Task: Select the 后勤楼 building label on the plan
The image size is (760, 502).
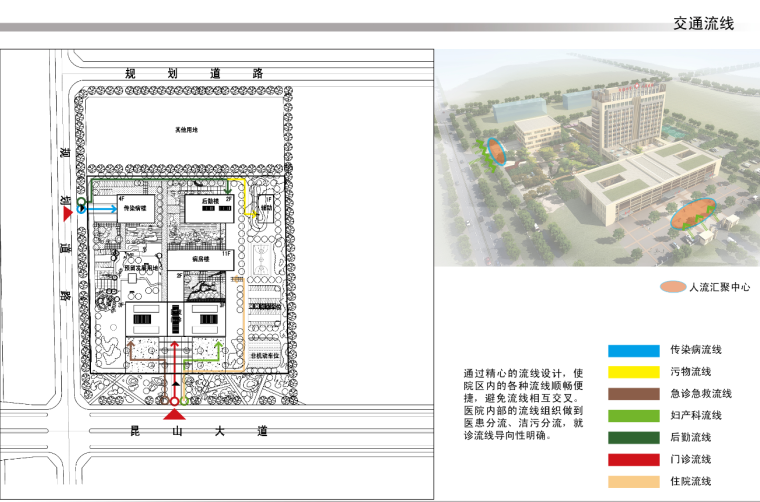Action: point(210,202)
